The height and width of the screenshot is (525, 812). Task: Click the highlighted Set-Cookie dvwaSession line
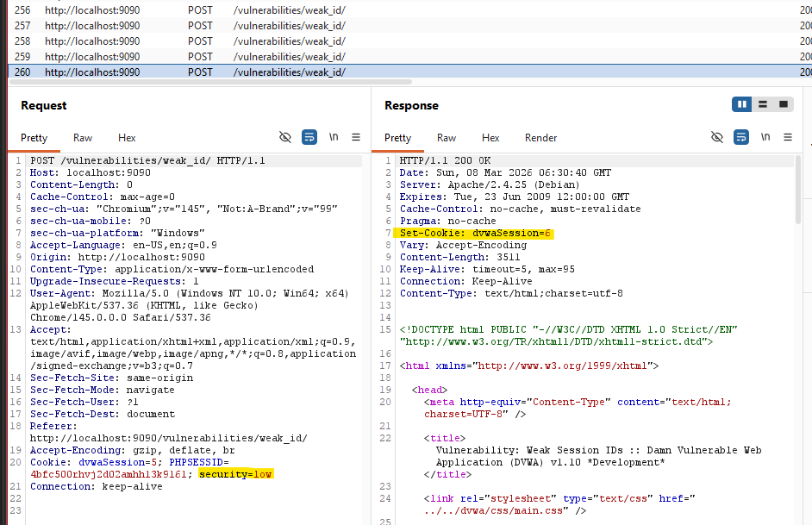point(474,233)
